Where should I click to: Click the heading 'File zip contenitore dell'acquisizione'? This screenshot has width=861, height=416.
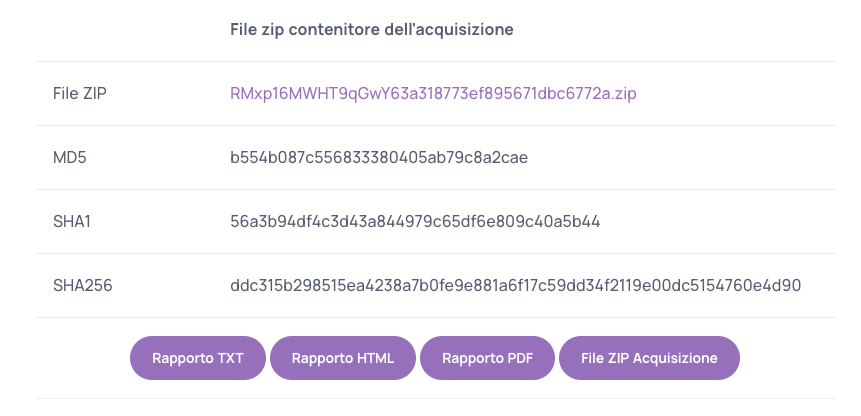pos(372,29)
